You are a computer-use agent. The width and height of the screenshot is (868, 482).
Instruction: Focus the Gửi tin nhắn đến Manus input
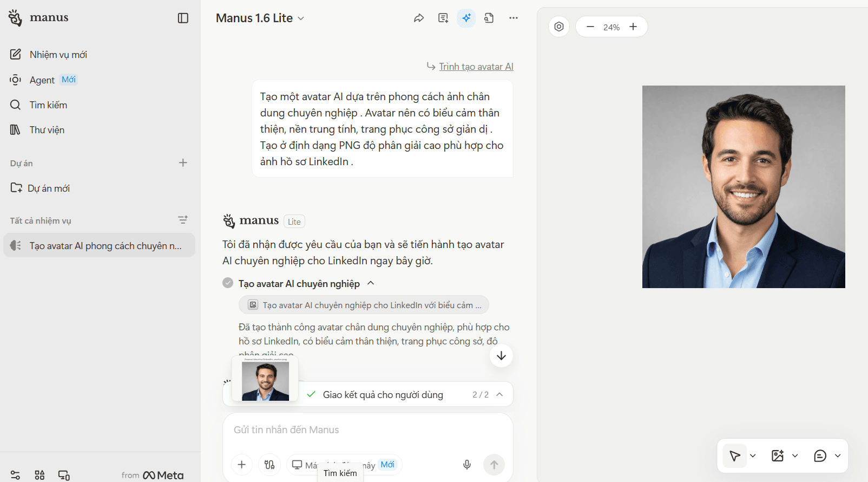[x=368, y=430]
